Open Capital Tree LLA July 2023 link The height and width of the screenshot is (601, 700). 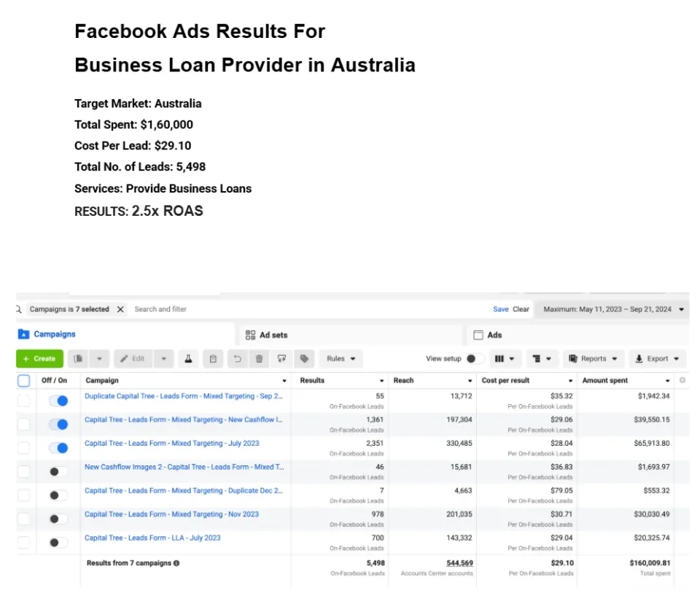152,538
